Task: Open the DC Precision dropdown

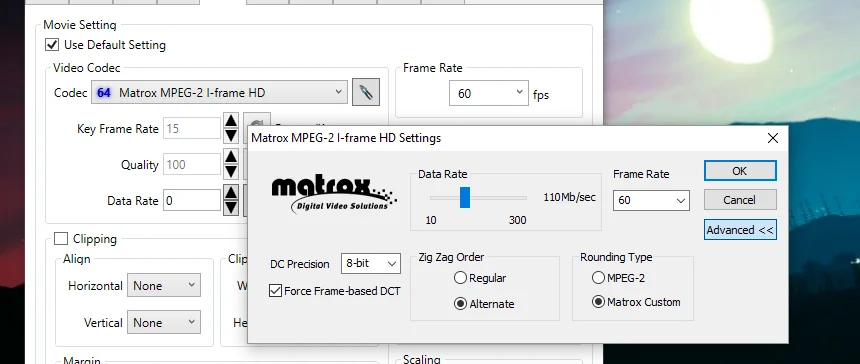Action: 371,264
